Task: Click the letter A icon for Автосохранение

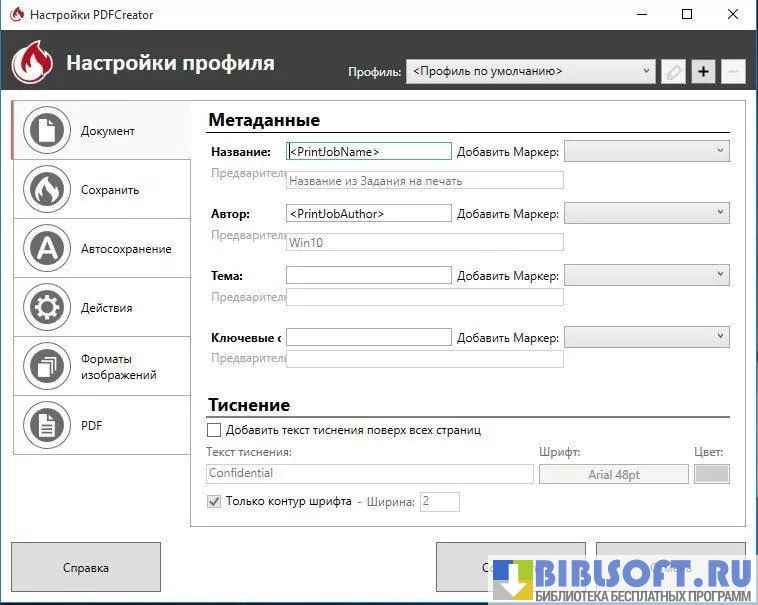Action: pyautogui.click(x=47, y=249)
